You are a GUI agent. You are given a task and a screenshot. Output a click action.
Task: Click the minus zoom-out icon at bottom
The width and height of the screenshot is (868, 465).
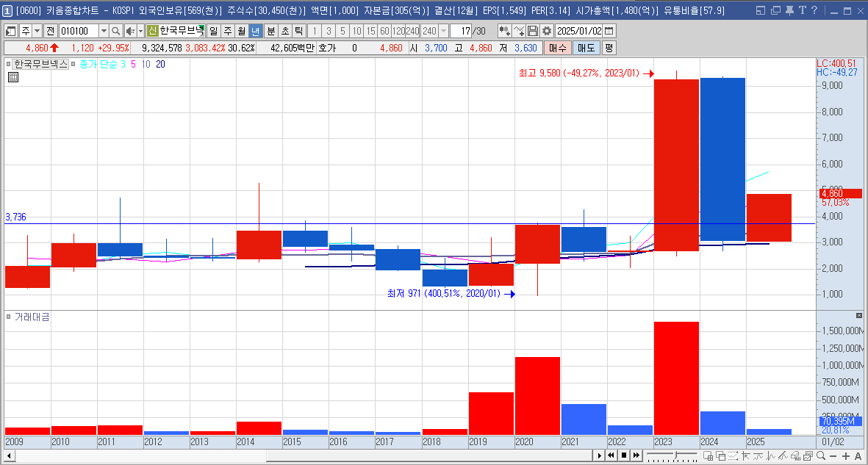coord(832,455)
